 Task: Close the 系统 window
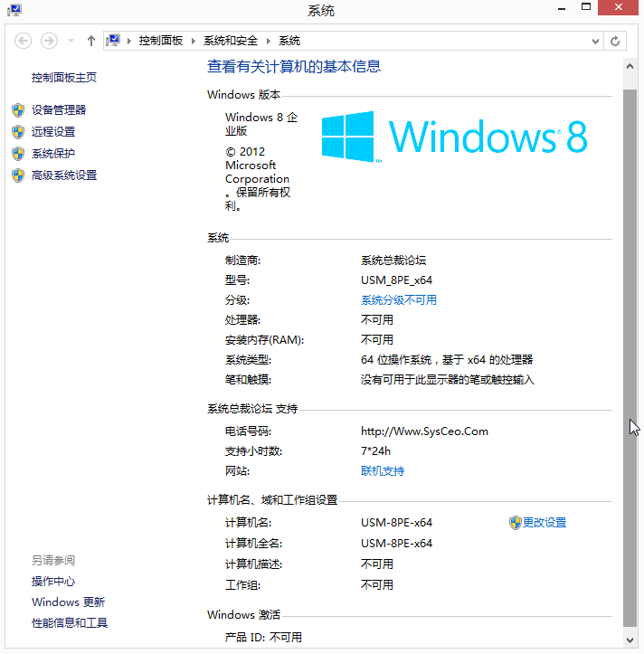tap(618, 7)
